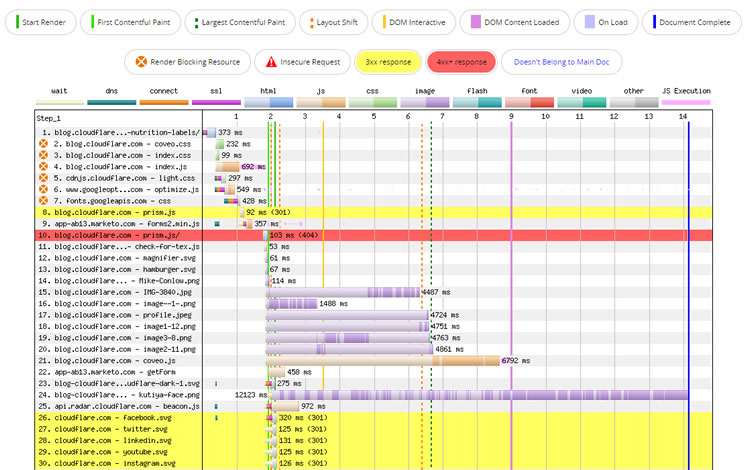Click the JS Execution color swatch
This screenshot has height=470, width=750.
click(686, 102)
